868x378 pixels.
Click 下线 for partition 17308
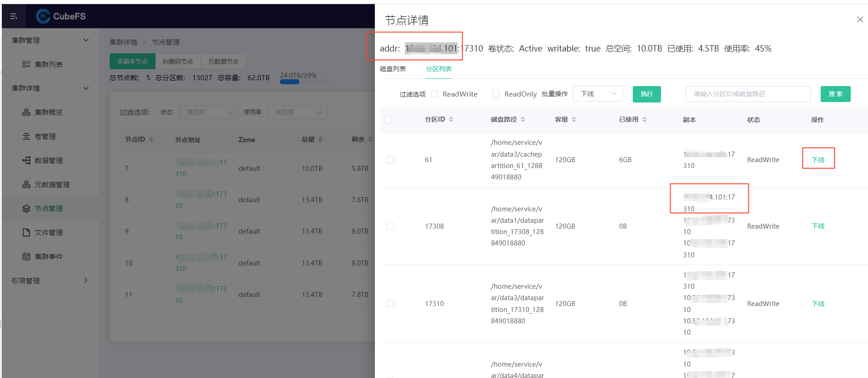coord(818,226)
